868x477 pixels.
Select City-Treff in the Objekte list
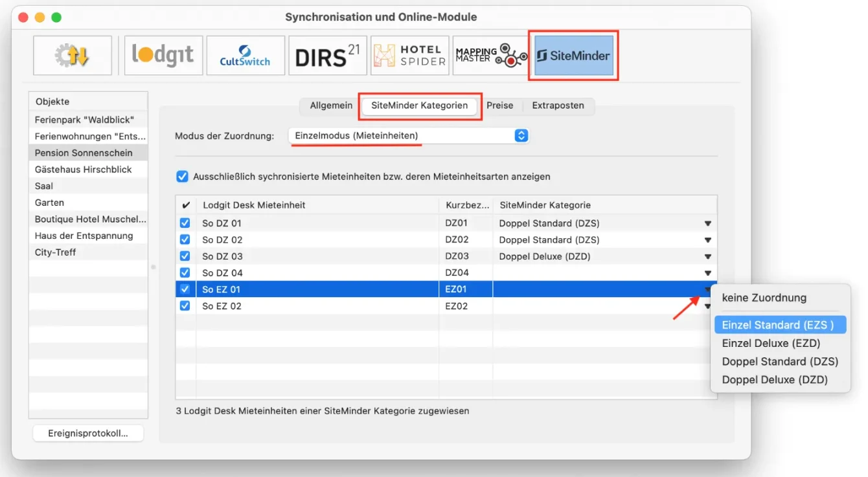tap(88, 252)
